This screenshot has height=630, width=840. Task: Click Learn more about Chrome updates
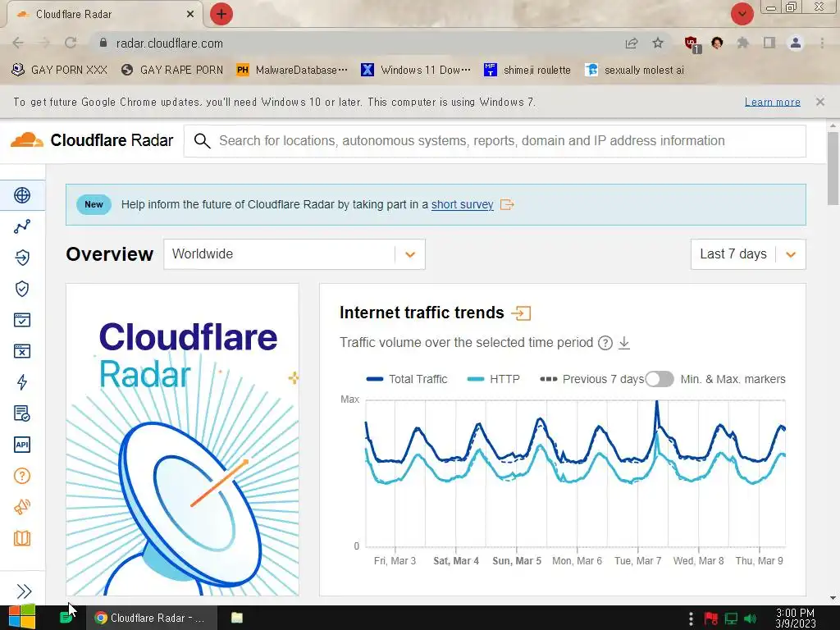[773, 102]
